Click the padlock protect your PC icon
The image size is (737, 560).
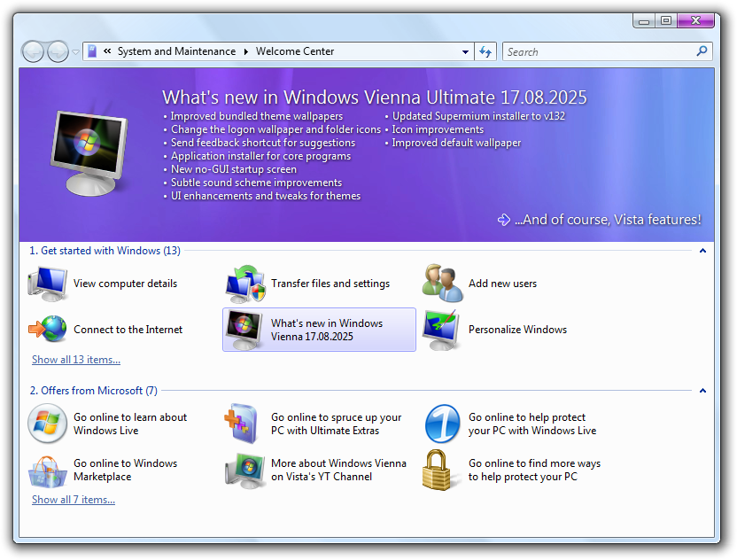click(x=443, y=470)
